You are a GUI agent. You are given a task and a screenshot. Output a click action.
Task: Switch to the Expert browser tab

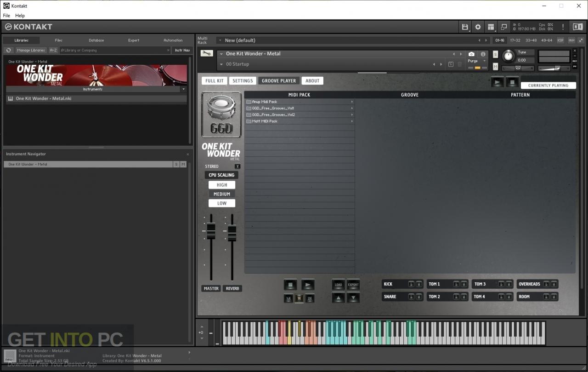point(134,40)
